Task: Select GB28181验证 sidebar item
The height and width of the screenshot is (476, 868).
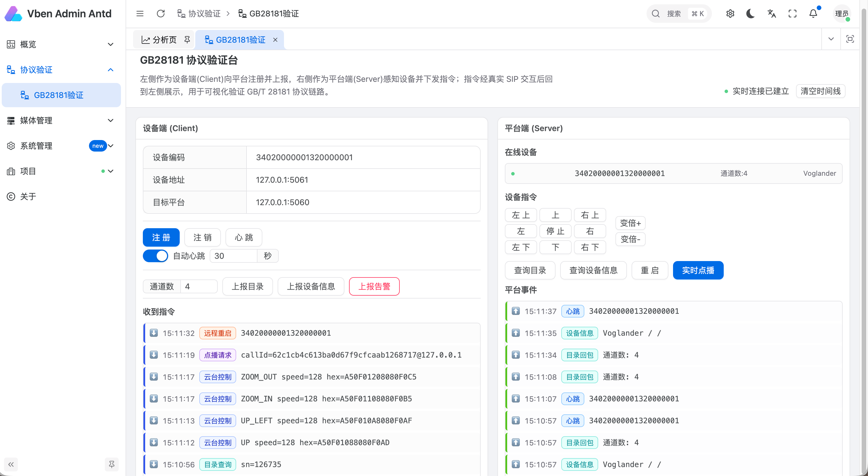Action: point(61,95)
